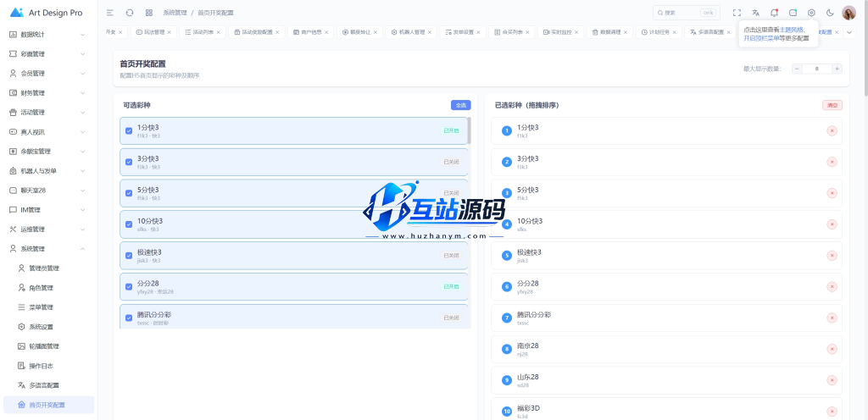The image size is (868, 420).
Task: Uncheck the 5分快3 checkbox
Action: pyautogui.click(x=129, y=193)
